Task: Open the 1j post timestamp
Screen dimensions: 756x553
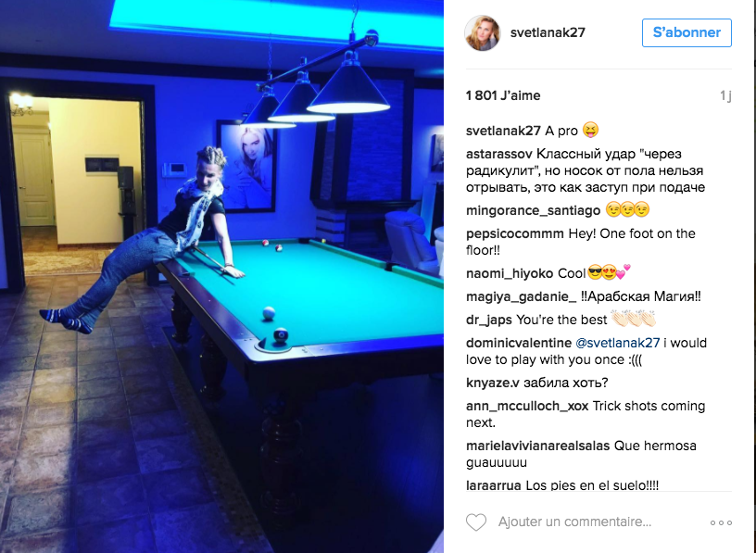Action: pos(725,96)
